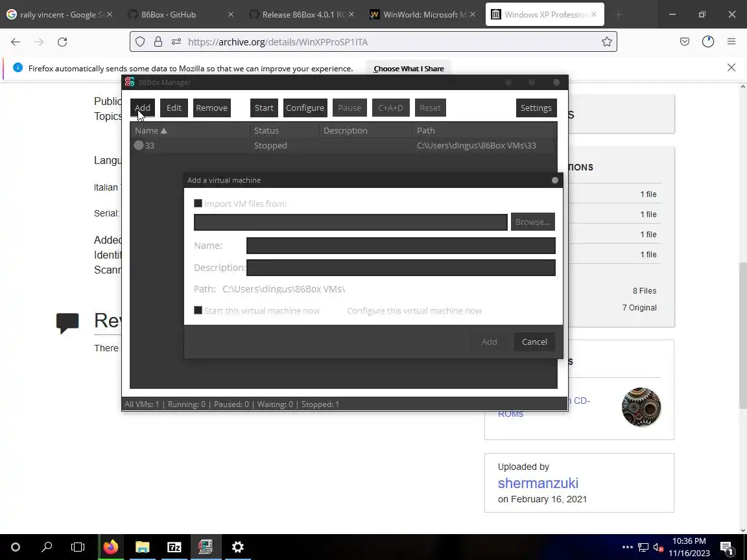Switch to the WinWorld Microsoft tab
The width and height of the screenshot is (747, 560).
423,15
